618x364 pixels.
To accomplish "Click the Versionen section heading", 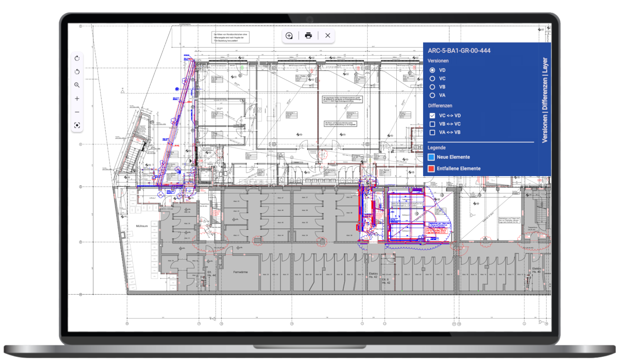I will [438, 61].
